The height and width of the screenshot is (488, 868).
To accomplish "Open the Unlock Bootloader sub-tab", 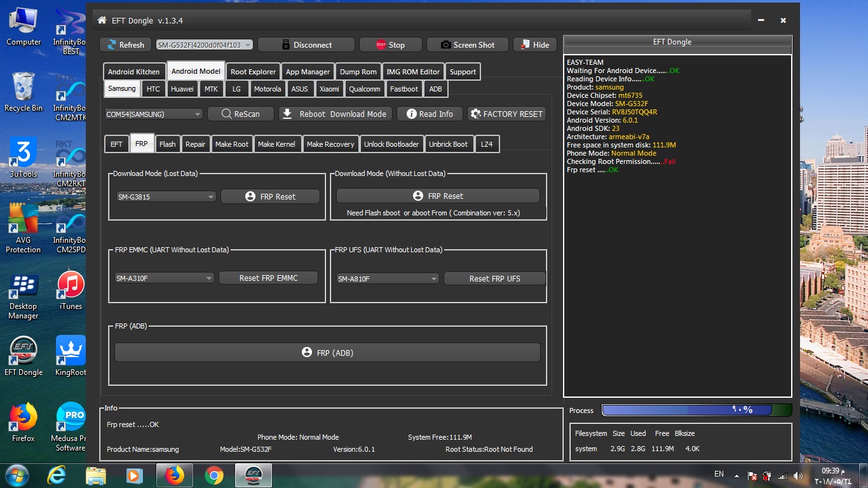I will pyautogui.click(x=391, y=144).
